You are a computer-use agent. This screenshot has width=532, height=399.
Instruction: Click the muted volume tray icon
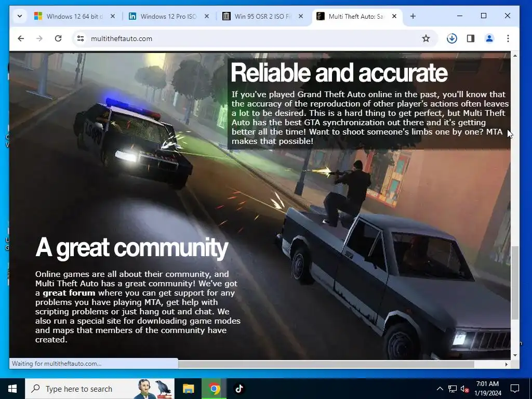(464, 389)
